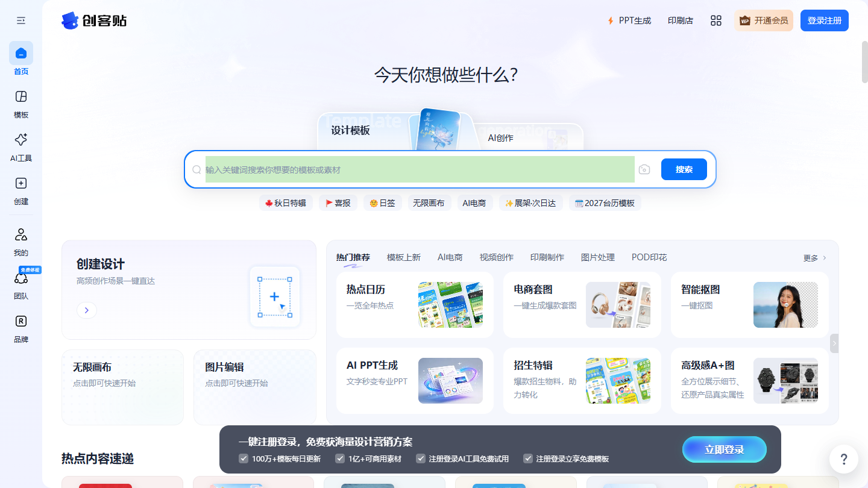Open the 无限画布 quick start card

122,387
